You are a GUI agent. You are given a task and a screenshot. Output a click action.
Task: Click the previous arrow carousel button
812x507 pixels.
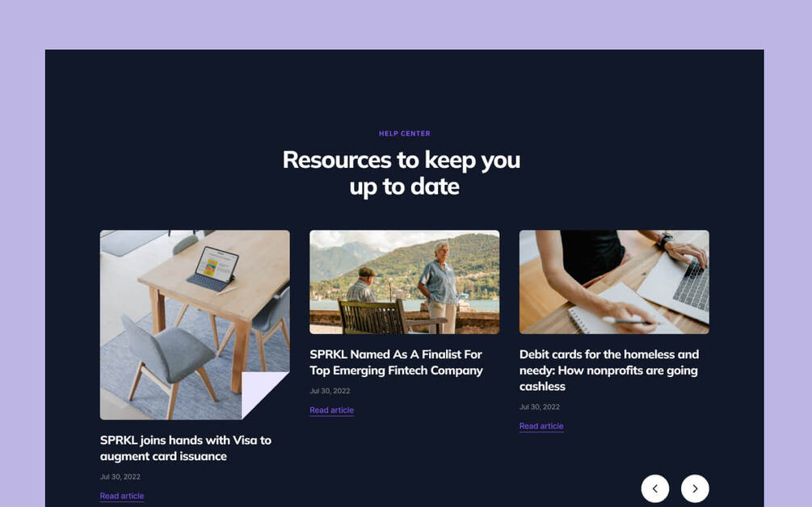click(x=654, y=488)
